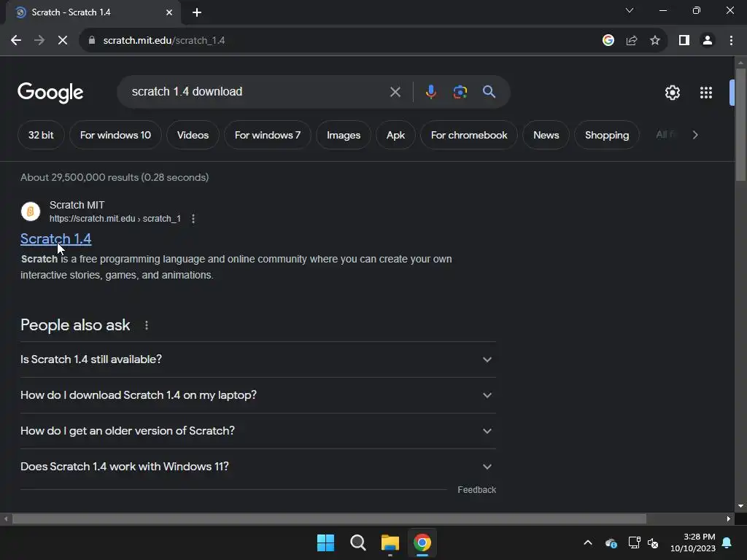Click the OneDrive cloud tray icon

point(611,542)
